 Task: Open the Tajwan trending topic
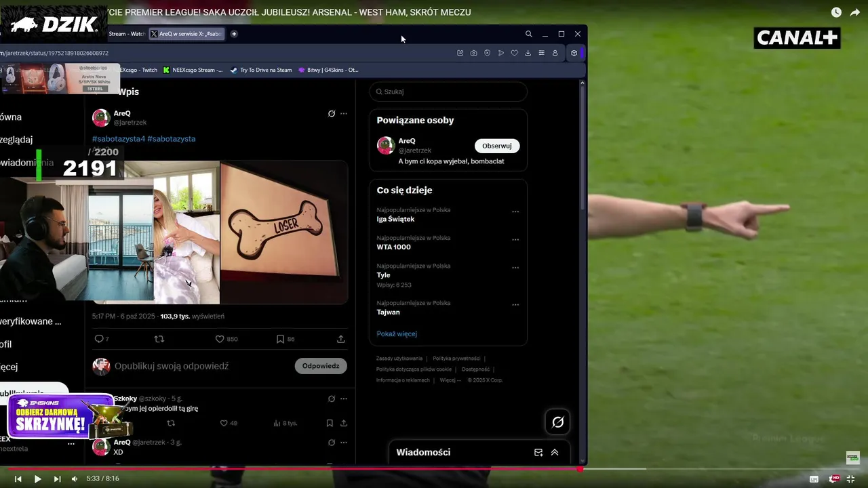coord(388,312)
